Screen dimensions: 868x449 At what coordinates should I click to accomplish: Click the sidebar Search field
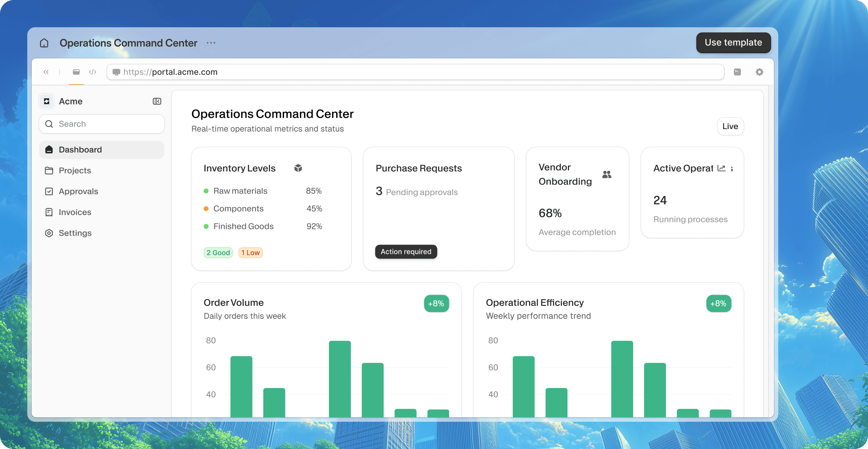click(102, 124)
